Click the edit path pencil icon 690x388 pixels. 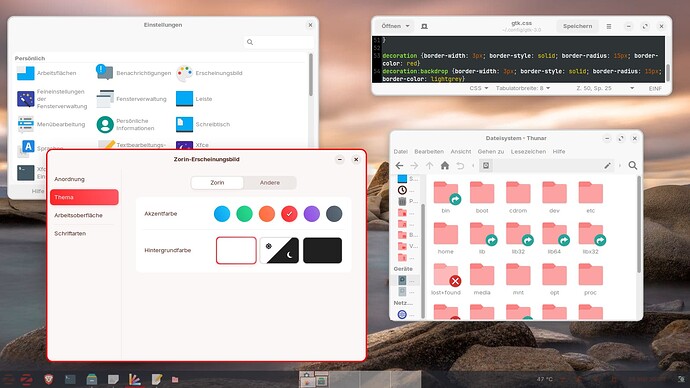pos(607,165)
